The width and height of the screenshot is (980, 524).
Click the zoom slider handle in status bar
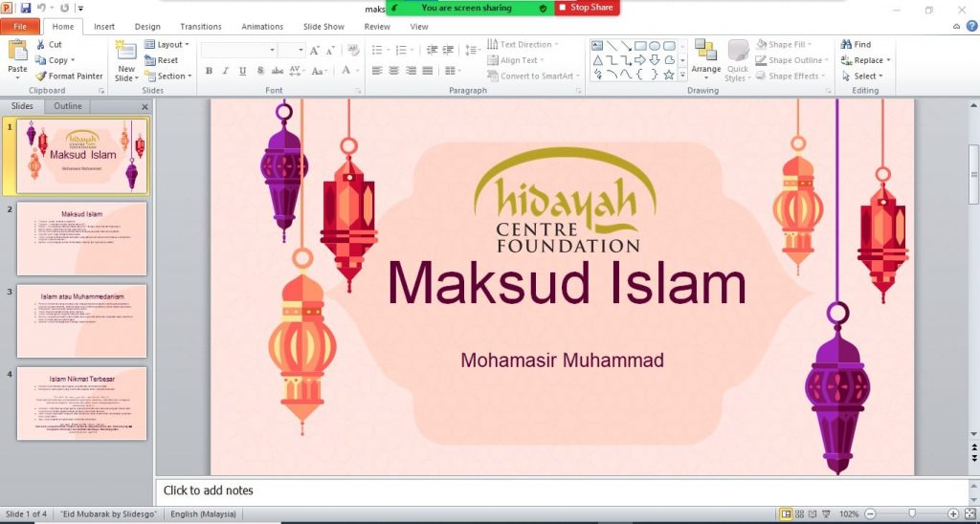(x=911, y=514)
